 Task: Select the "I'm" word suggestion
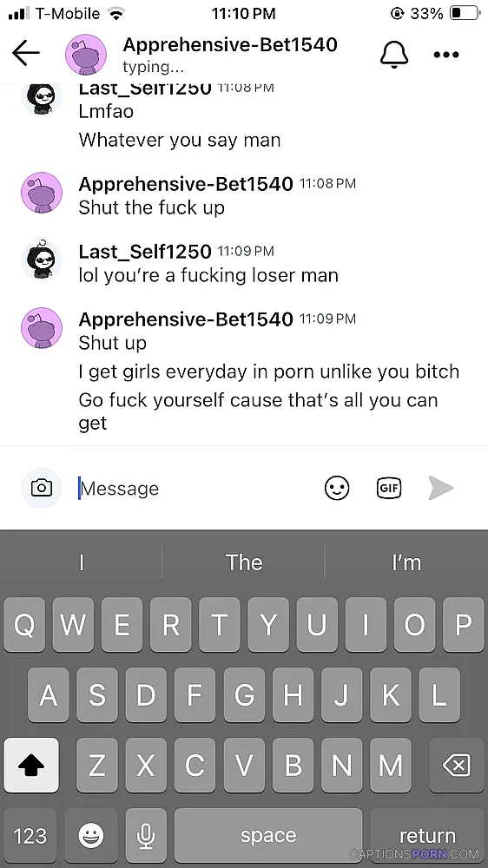(406, 562)
